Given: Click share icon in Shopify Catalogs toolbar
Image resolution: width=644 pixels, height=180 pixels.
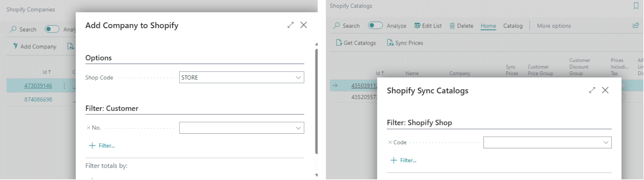Looking at the screenshot, I should coord(636,25).
